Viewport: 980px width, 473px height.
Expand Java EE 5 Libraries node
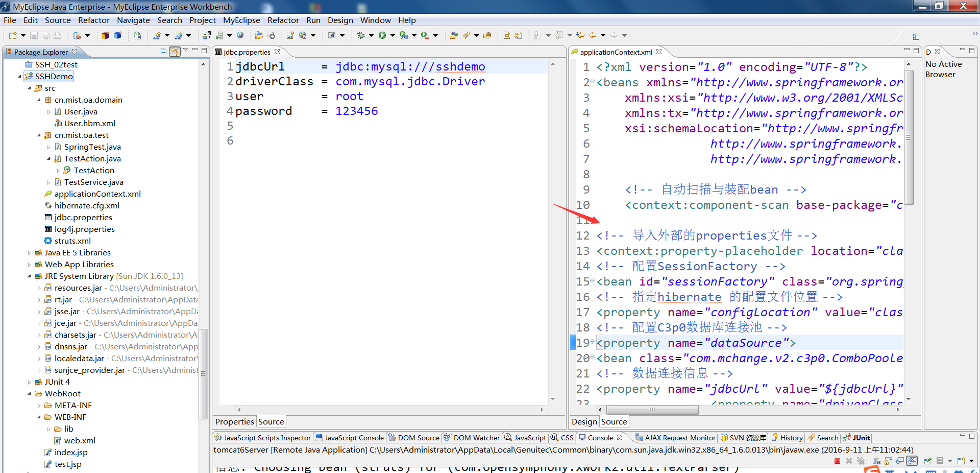pyautogui.click(x=29, y=253)
